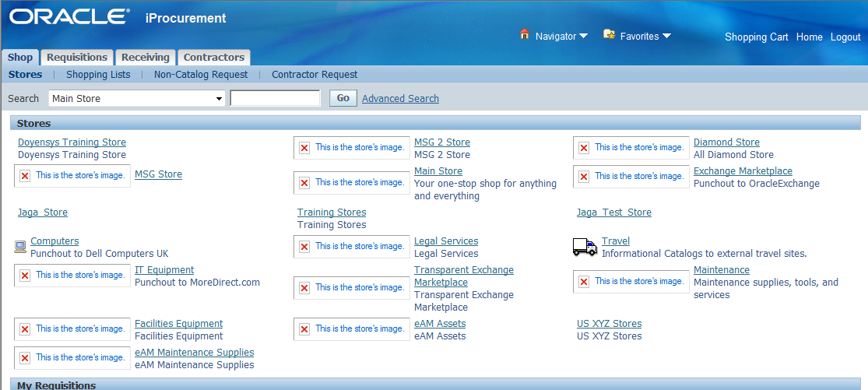868x390 pixels.
Task: Click the broken image beside Facilities Equipment
Action: [x=72, y=329]
